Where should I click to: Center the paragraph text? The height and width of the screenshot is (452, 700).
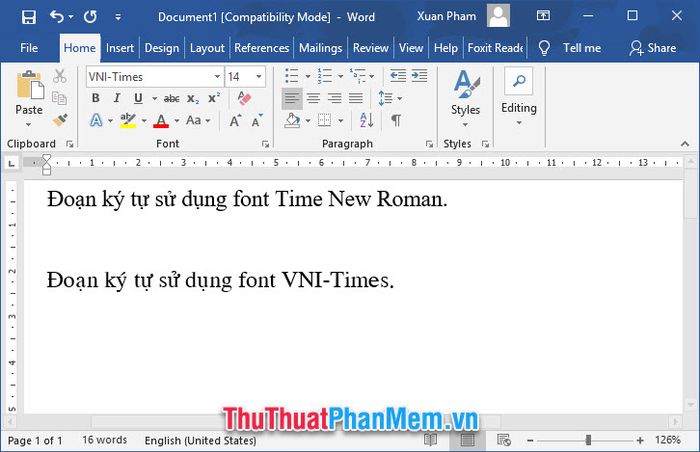coord(313,98)
